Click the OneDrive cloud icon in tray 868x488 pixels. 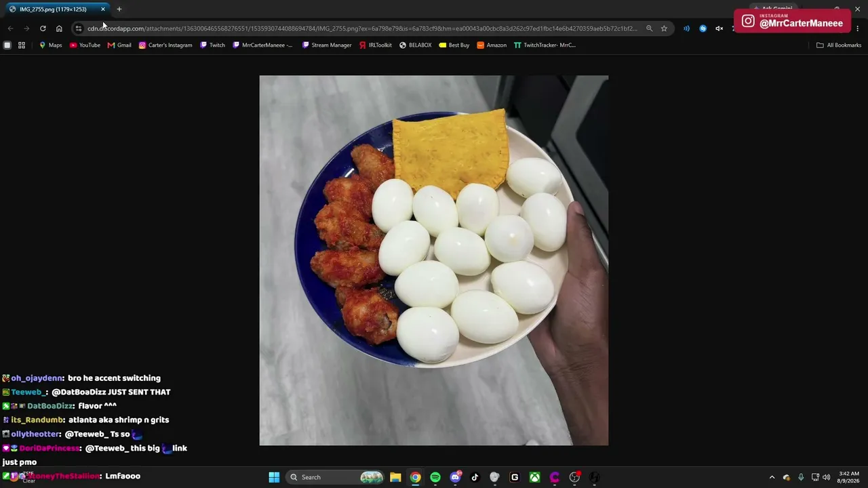787,477
